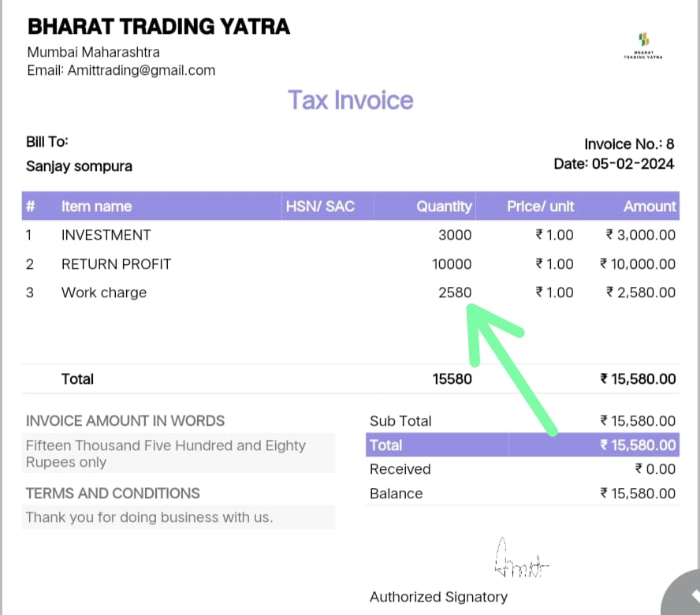Click the Work charge quantity 2580

(455, 293)
